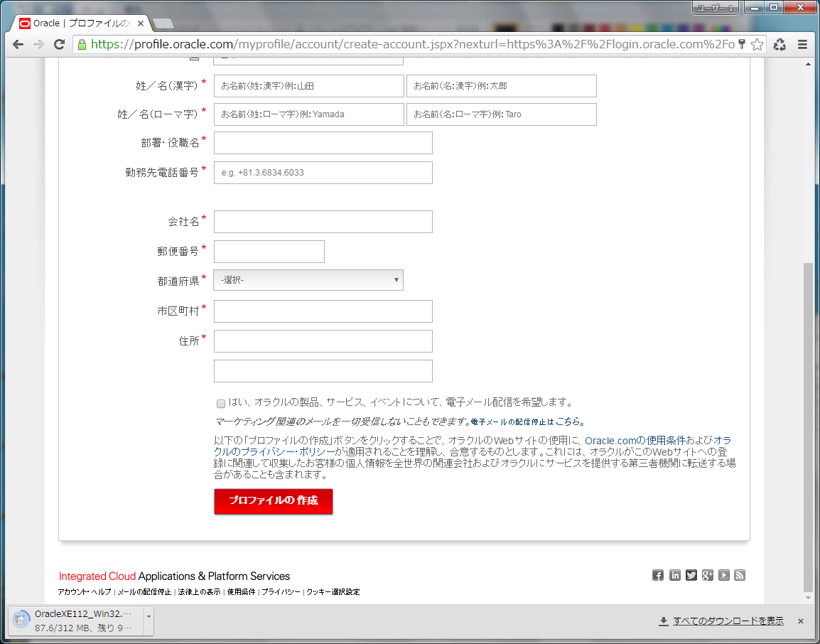
Task: Open Oracle's Twitter page icon
Action: tap(691, 576)
